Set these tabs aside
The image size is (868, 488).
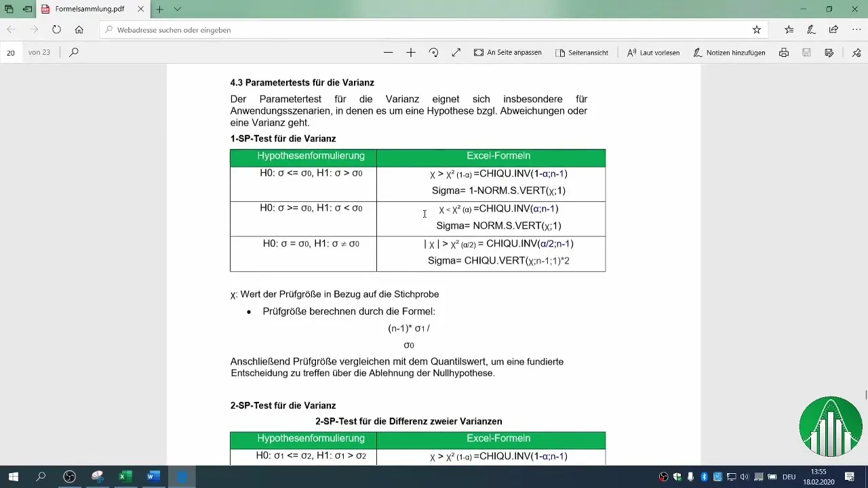pyautogui.click(x=27, y=9)
